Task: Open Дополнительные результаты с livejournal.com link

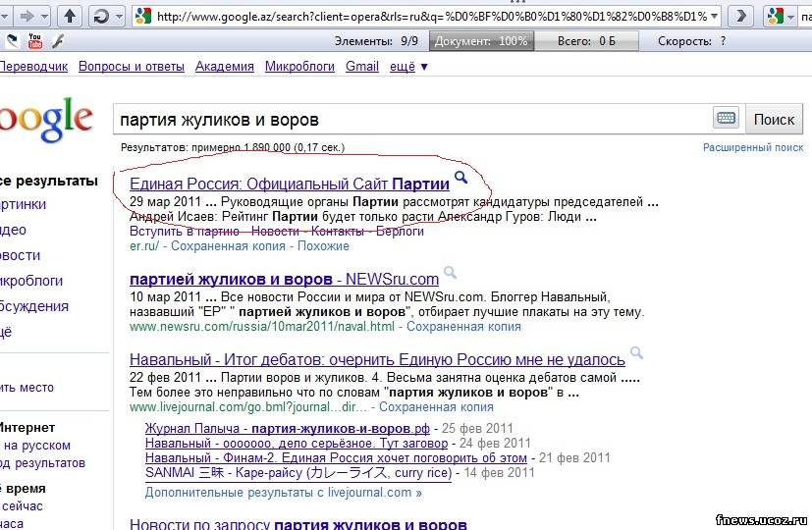Action: click(284, 493)
